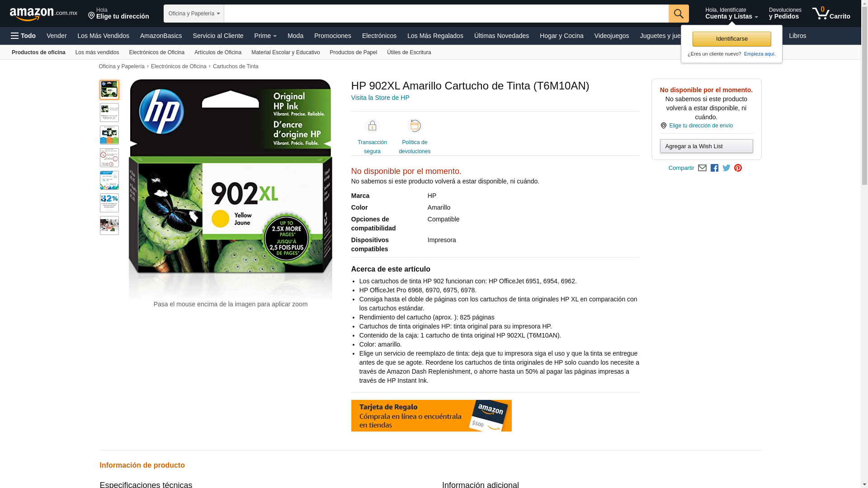This screenshot has height=488, width=868.
Task: Click the Identificarse button
Action: [x=731, y=39]
